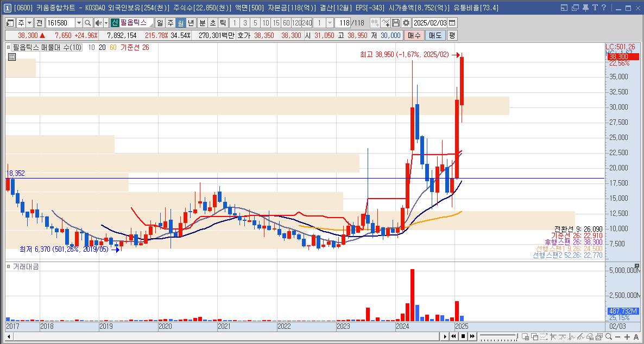Click the stock search magnifier icon

[x=87, y=23]
